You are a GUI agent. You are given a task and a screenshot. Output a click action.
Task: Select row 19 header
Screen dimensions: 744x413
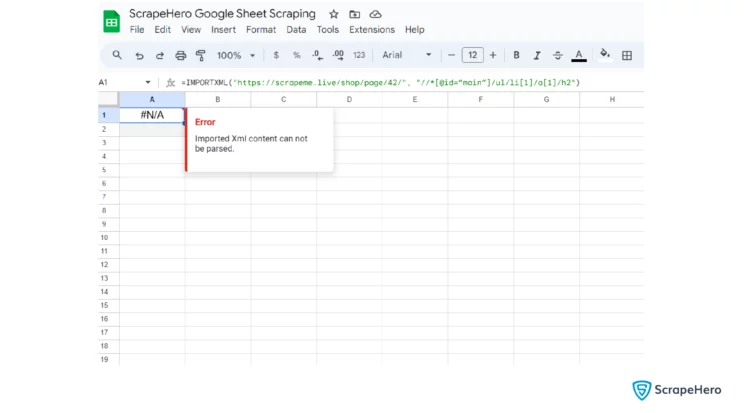(x=109, y=359)
